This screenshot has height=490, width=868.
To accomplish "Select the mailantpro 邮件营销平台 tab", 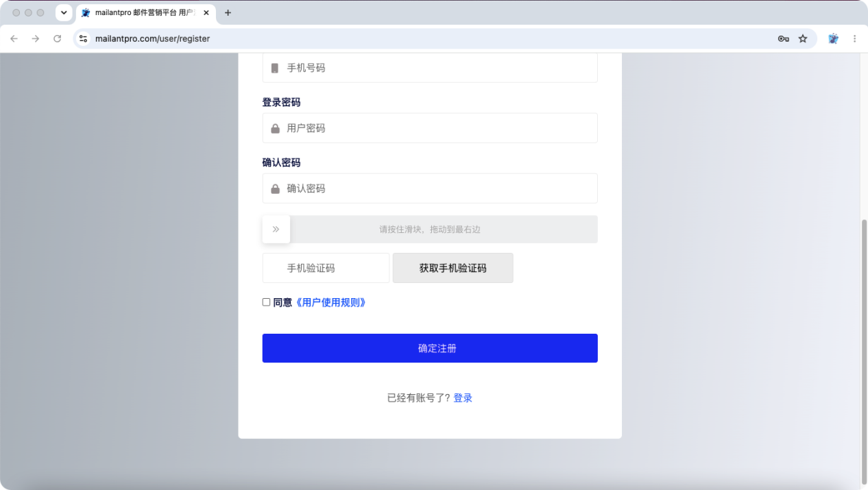I will click(x=145, y=13).
